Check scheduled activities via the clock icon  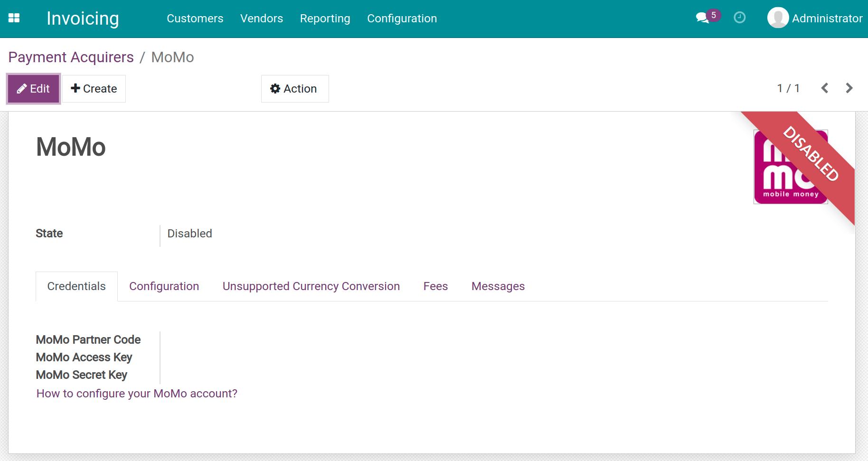[739, 18]
